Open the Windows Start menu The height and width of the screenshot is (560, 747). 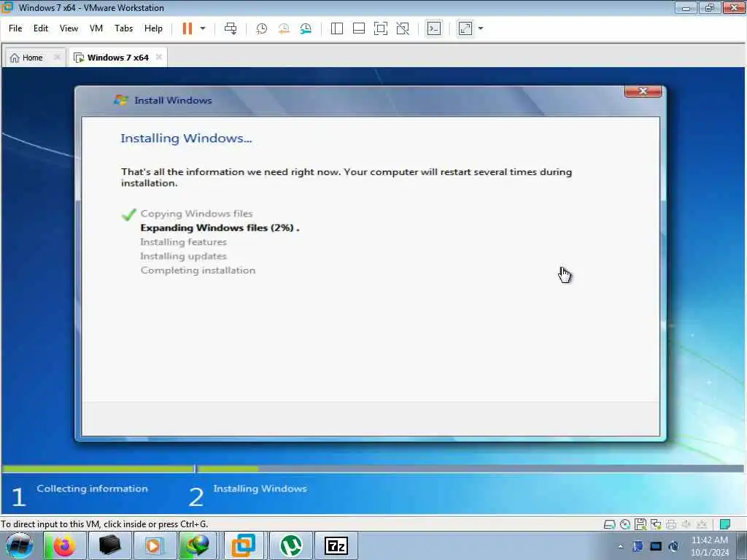pos(20,545)
